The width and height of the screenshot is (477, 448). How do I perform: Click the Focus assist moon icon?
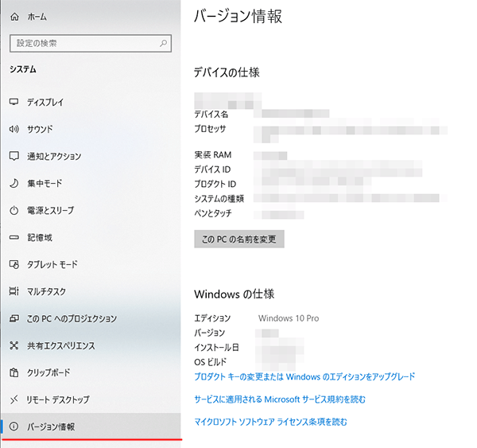(14, 183)
